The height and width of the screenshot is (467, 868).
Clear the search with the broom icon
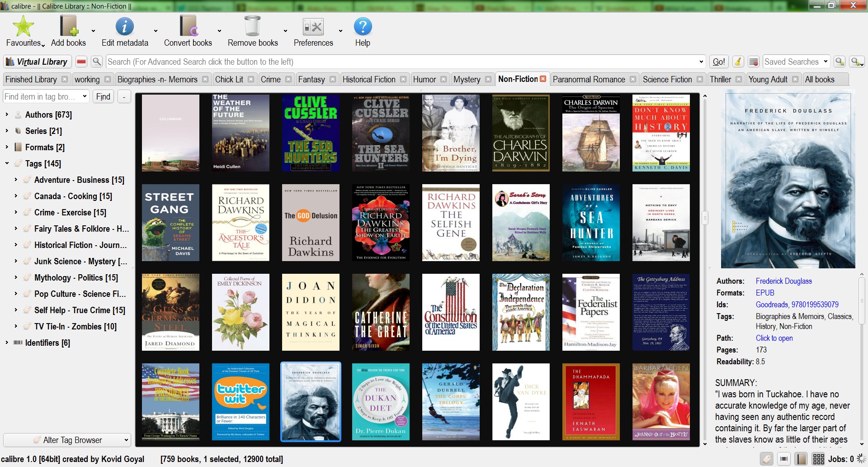(738, 62)
